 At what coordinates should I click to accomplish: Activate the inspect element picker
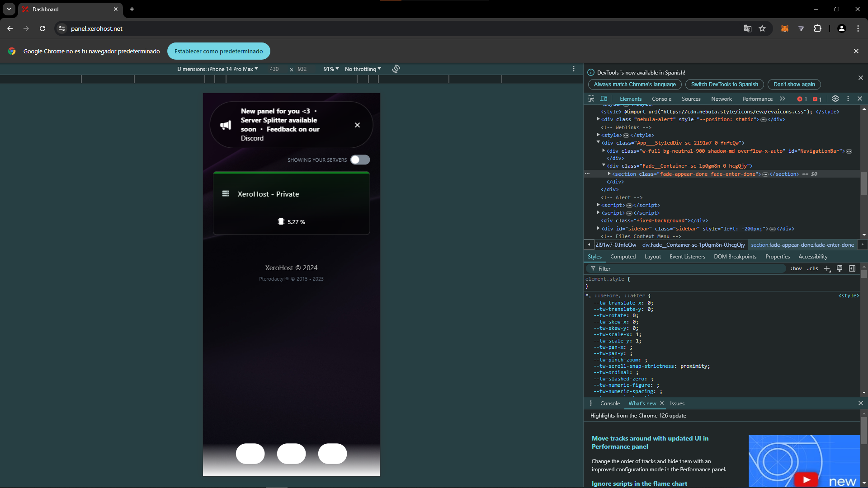tap(591, 99)
